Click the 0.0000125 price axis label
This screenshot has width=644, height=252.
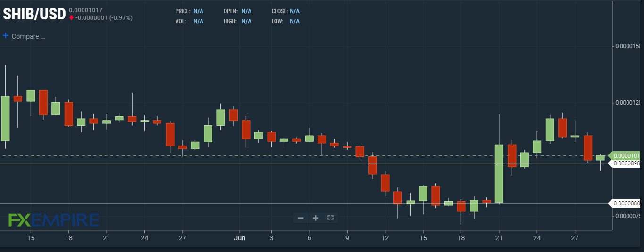627,103
